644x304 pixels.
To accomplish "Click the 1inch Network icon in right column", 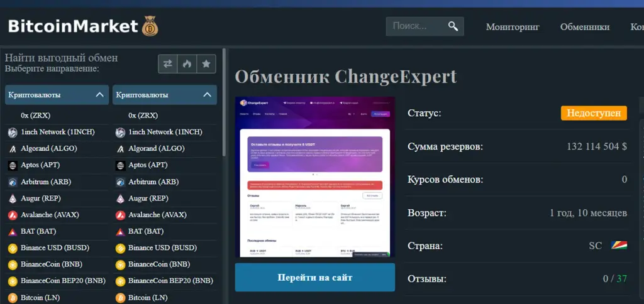I will [120, 132].
